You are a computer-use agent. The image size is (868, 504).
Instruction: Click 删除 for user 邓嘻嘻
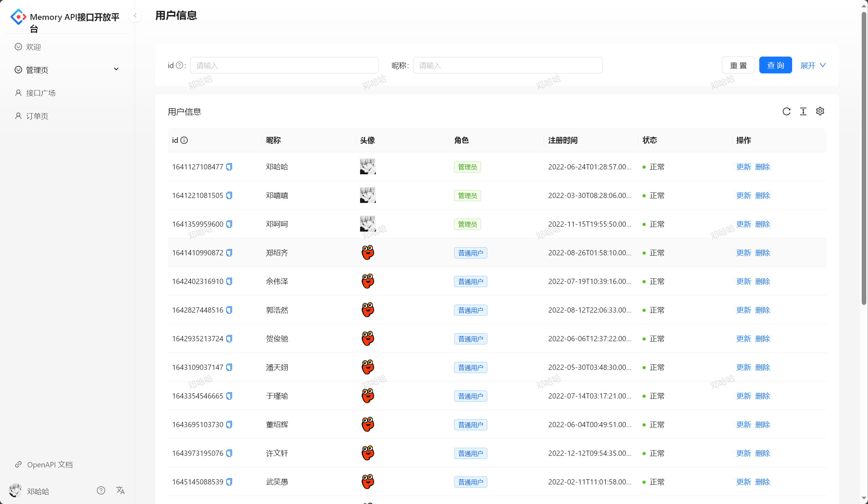tap(762, 196)
